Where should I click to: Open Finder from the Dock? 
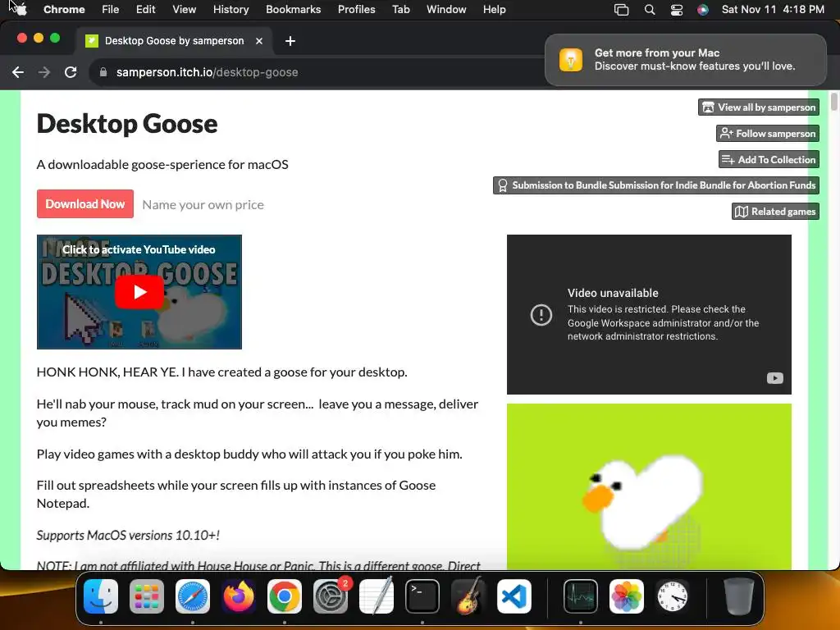coord(101,596)
